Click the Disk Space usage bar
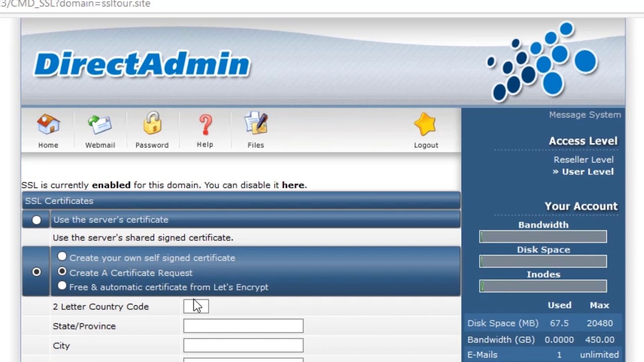 click(x=543, y=261)
